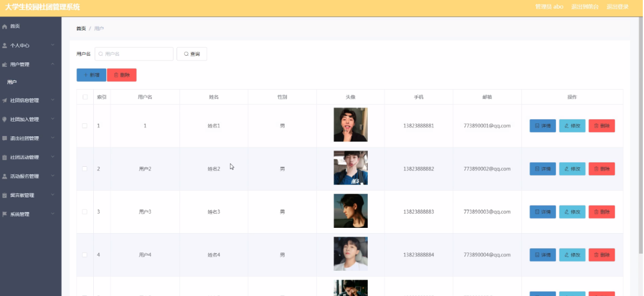Viewport: 644px width, 296px height.
Task: Check the checkbox for row 用户3
Action: coord(85,212)
